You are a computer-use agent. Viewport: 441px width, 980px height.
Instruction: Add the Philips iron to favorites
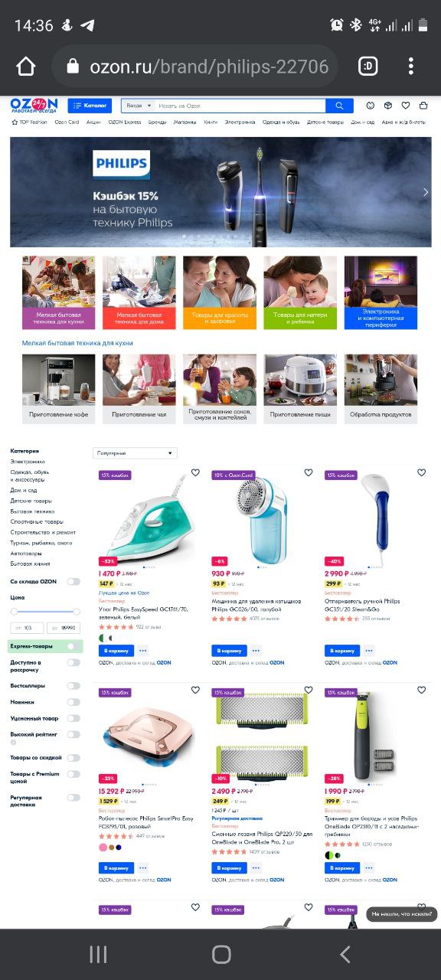click(x=195, y=472)
